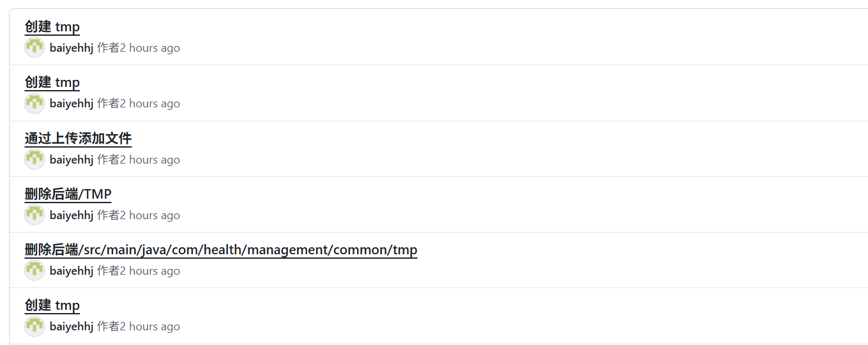Click baiyehhj name on bottom 创建 tmp commit
868x345 pixels.
pos(72,326)
